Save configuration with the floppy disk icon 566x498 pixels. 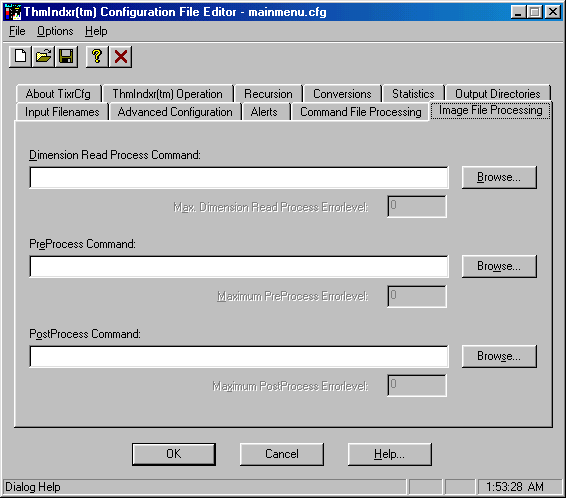coord(66,57)
